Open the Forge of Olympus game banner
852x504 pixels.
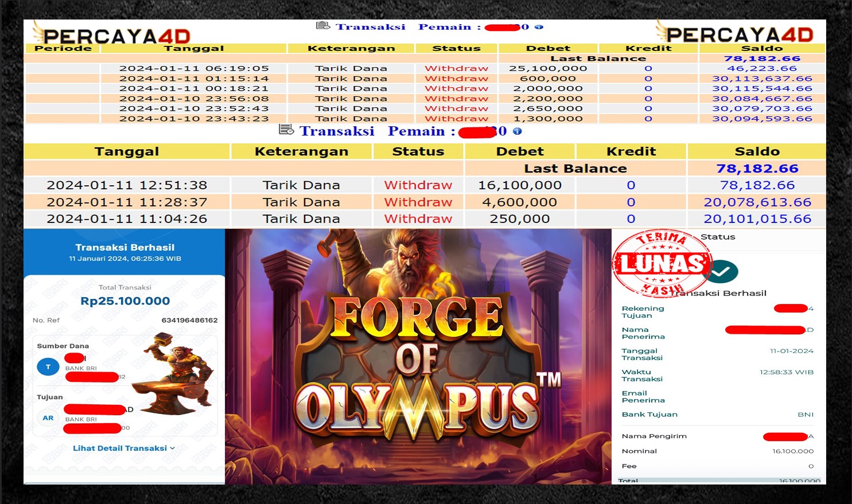pos(418,357)
